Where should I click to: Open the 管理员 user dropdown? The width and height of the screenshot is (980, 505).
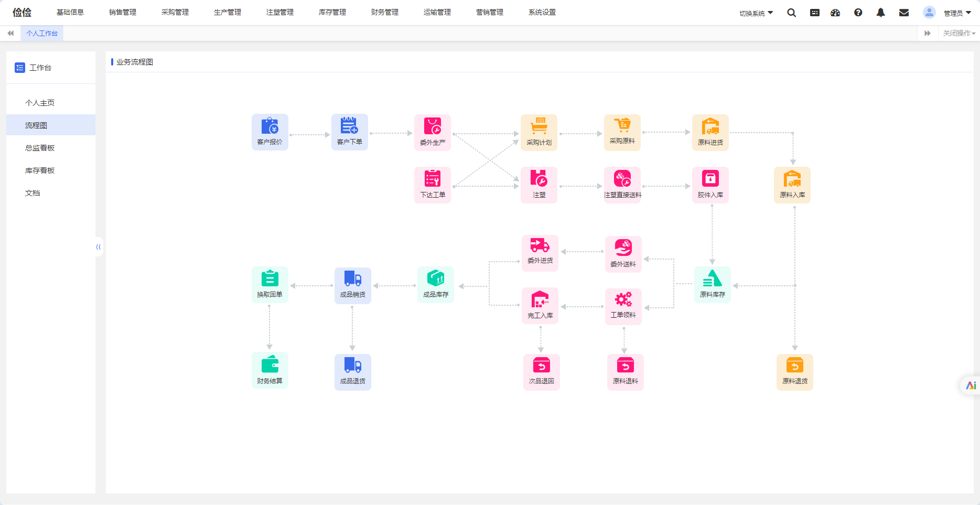[x=957, y=13]
